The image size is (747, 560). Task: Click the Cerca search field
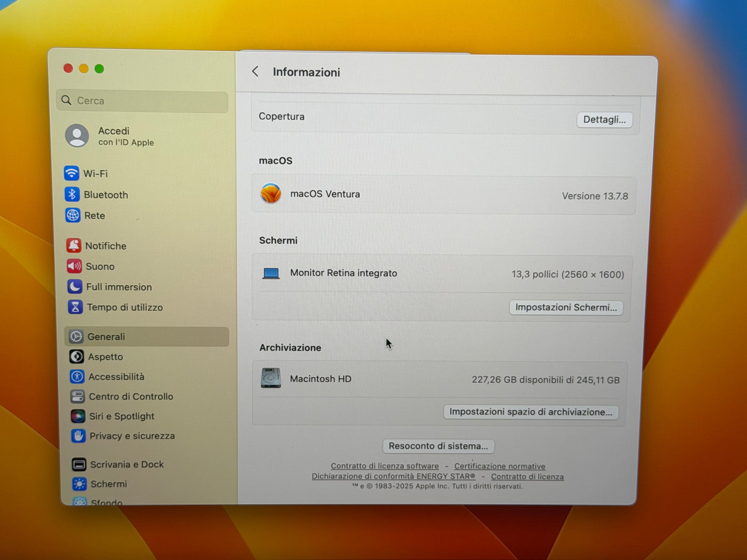pos(142,101)
